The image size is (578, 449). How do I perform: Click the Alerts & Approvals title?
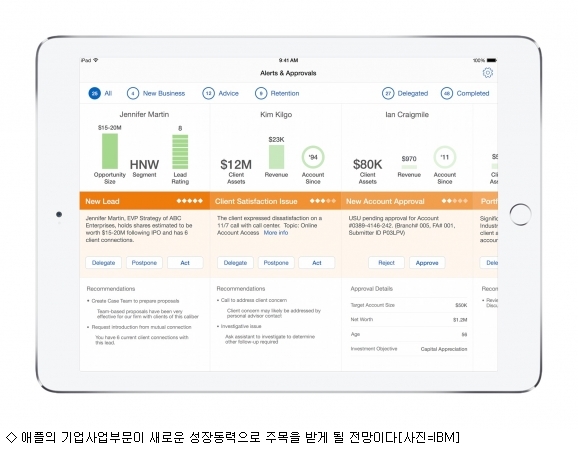(288, 73)
